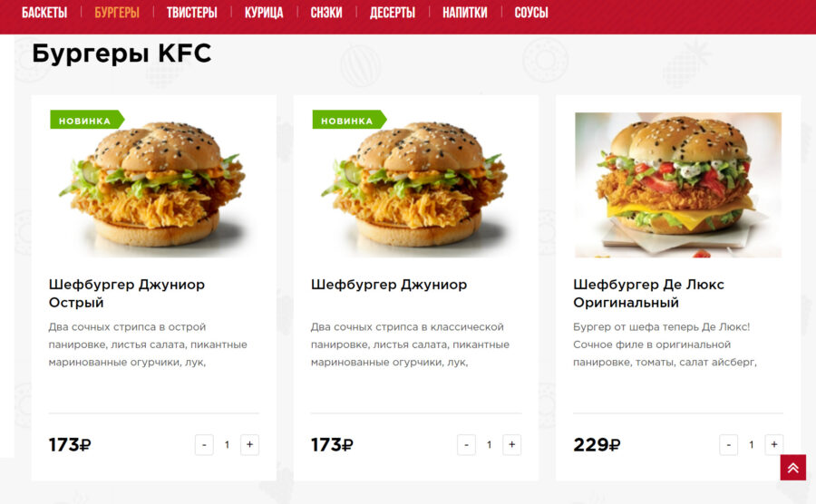The height and width of the screenshot is (504, 816).
Task: Click the scroll-to-top double chevron icon
Action: [x=792, y=468]
